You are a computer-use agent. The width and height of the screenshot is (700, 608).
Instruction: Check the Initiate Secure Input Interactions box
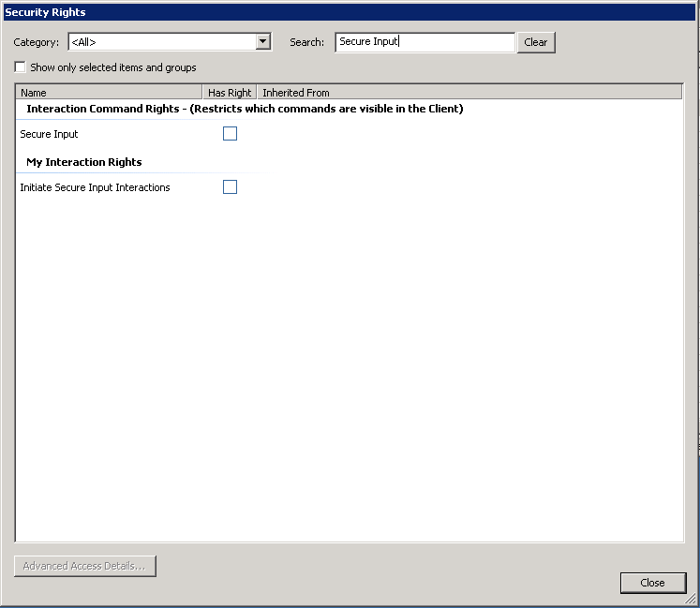pyautogui.click(x=230, y=187)
